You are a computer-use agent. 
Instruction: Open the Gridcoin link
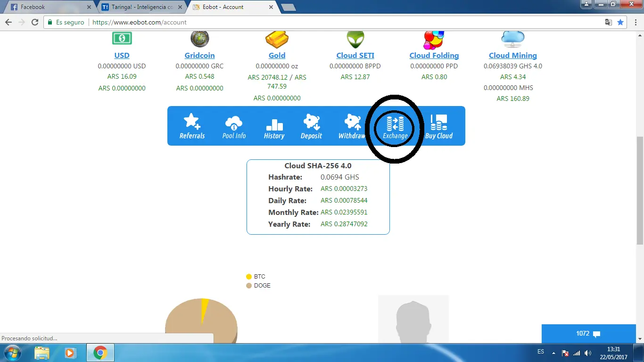tap(199, 55)
